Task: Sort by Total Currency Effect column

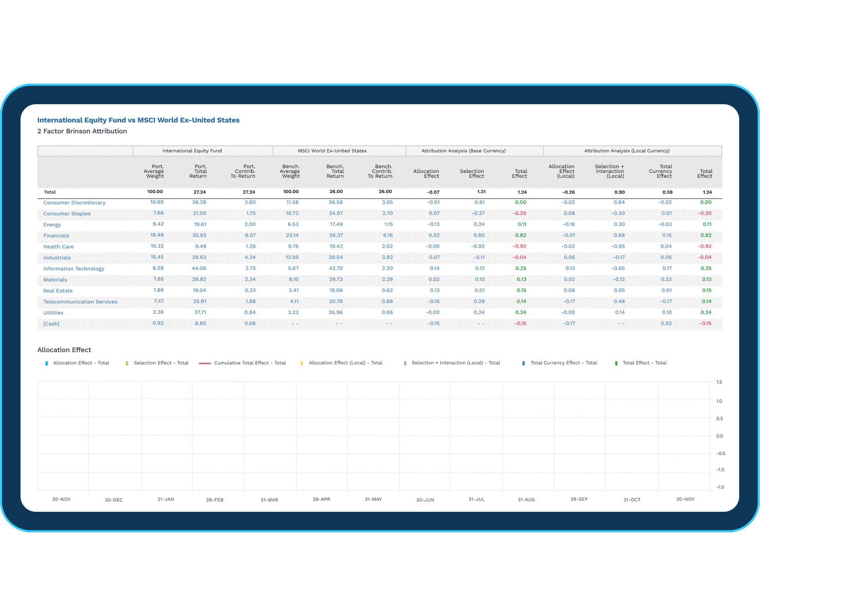Action: (661, 171)
